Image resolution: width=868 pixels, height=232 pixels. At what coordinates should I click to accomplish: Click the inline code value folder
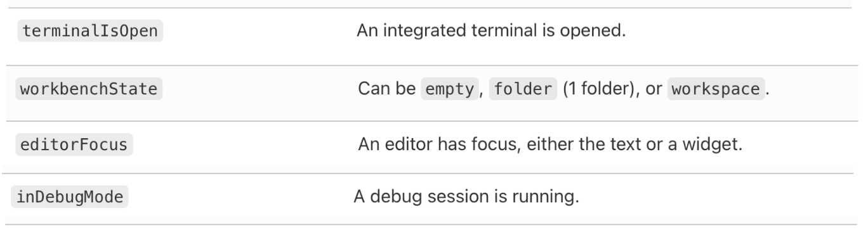point(523,89)
